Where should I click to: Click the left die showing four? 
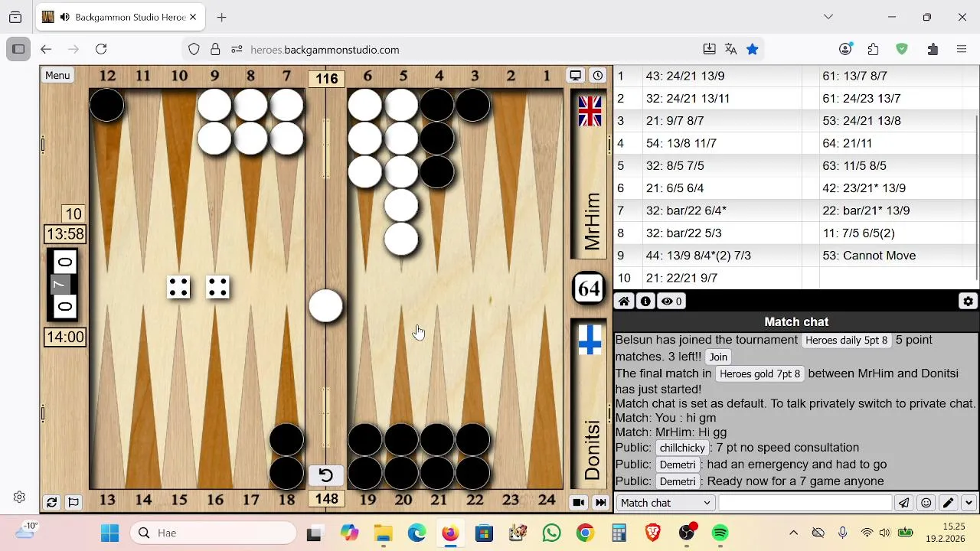(178, 288)
